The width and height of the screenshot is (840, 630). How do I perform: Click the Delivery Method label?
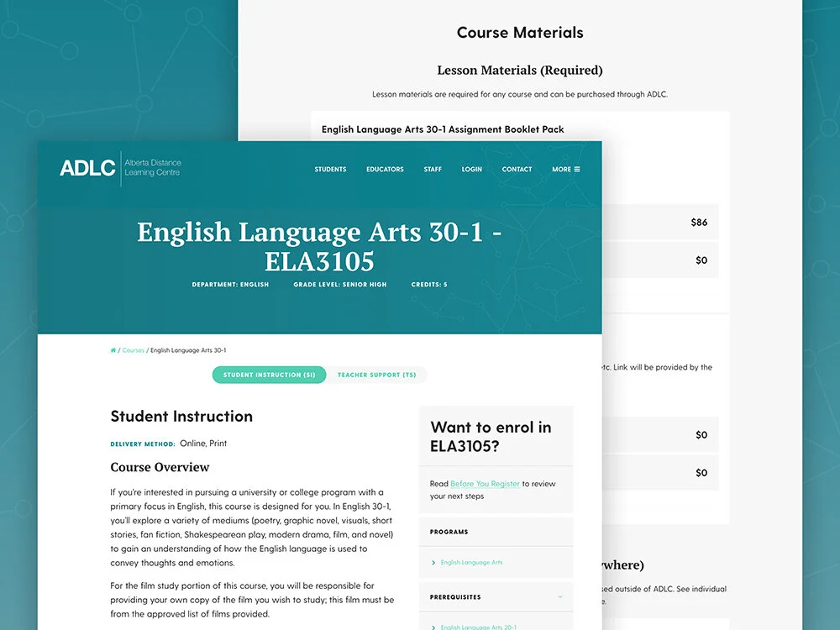[143, 444]
